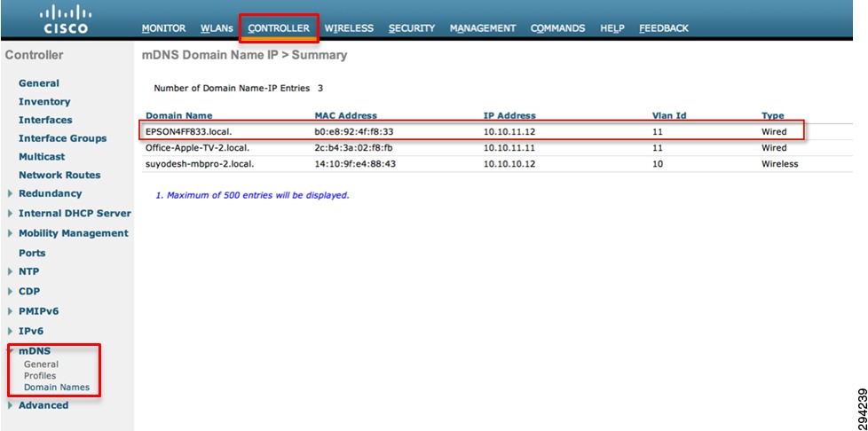Expand the IPv6 section arrow
This screenshot has height=431, width=868.
(x=11, y=332)
